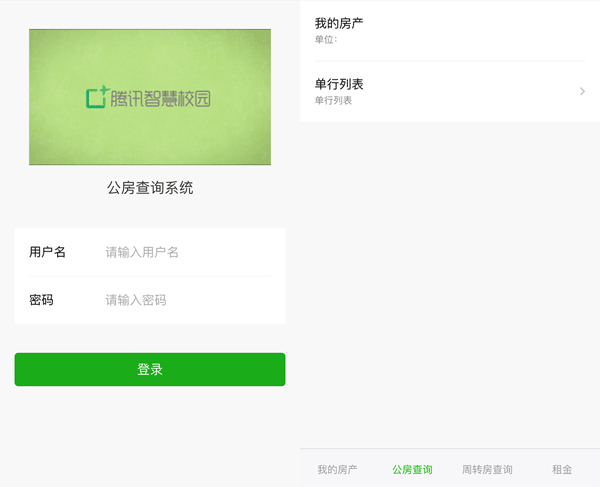Switch to the 我的房产 bottom tab
The image size is (600, 487).
click(x=337, y=469)
